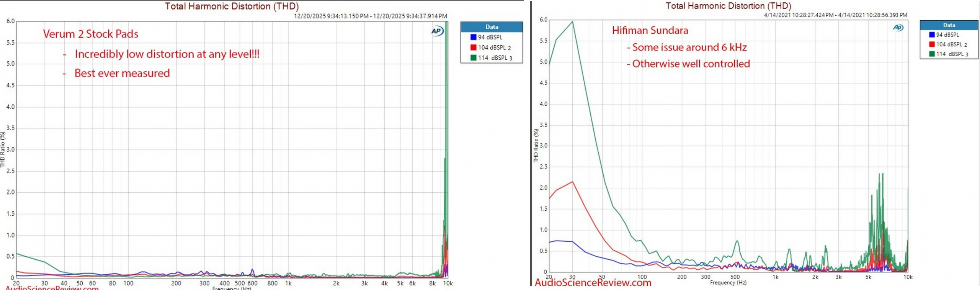
Task: Select the 'Hifiman Sundara' annotation text
Action: [650, 30]
